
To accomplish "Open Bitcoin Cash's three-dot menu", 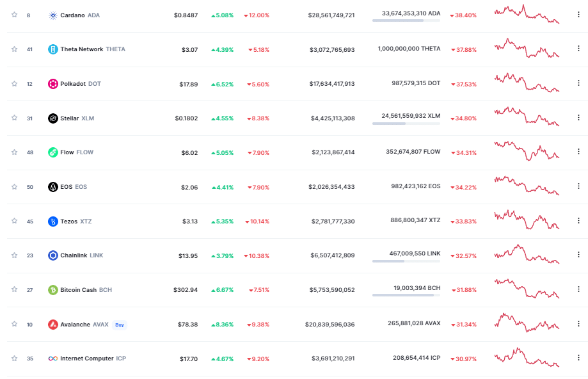I will click(578, 289).
